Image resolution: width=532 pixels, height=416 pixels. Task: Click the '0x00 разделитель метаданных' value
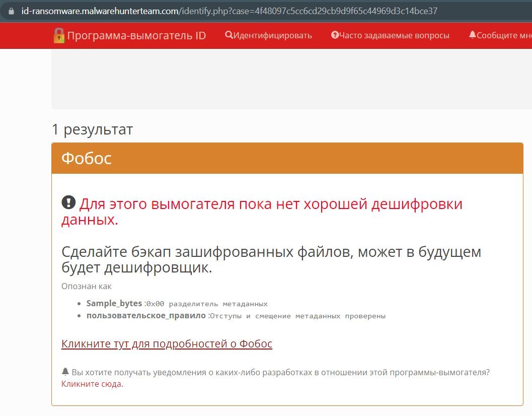[207, 304]
